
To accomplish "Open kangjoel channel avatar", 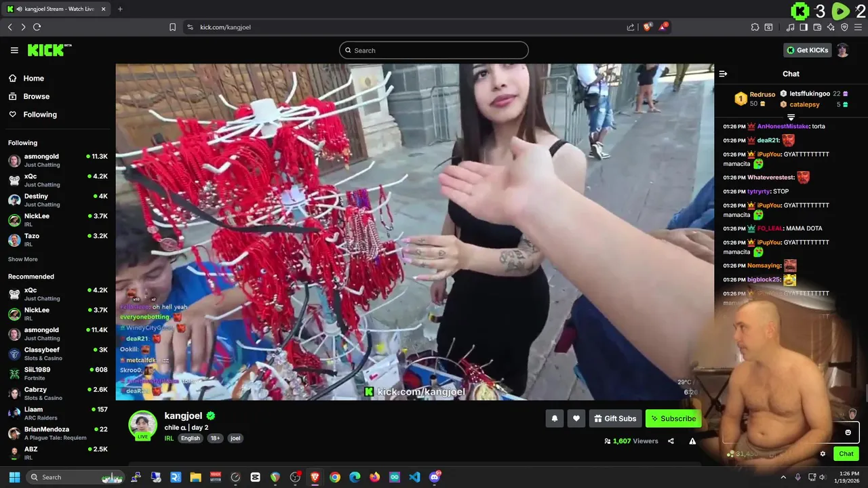I will point(142,425).
